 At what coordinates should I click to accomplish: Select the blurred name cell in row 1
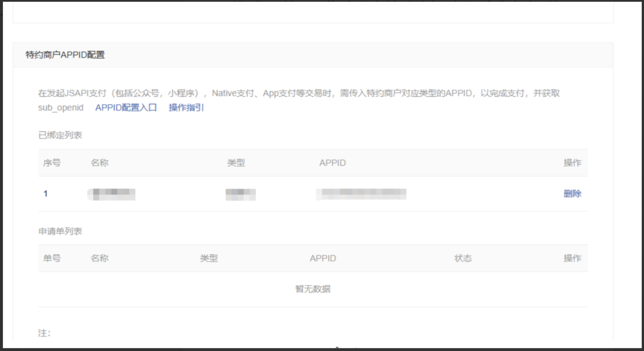tap(111, 194)
